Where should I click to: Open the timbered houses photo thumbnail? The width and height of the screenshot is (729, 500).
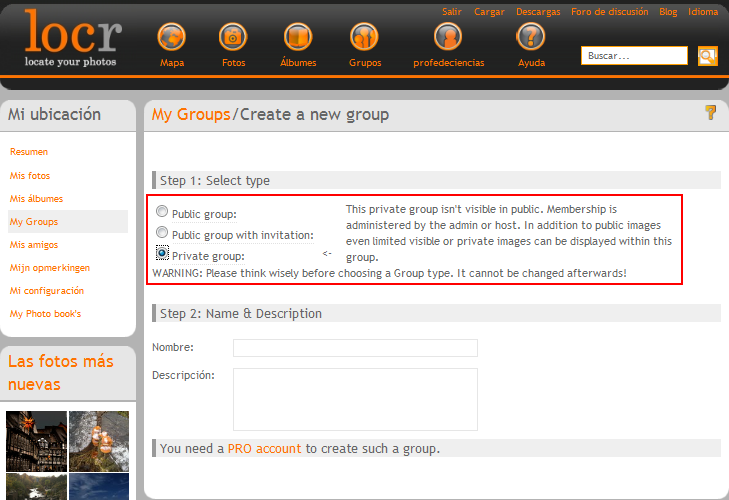coord(37,441)
